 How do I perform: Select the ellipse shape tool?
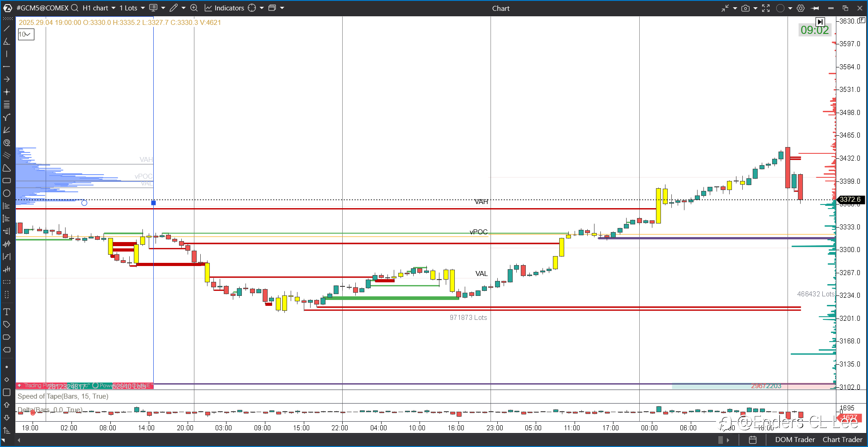(x=6, y=193)
